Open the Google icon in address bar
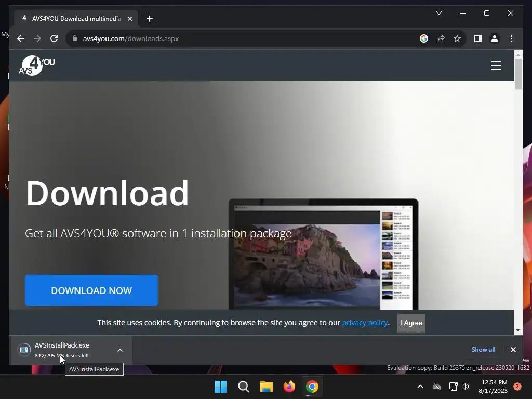 tap(424, 38)
